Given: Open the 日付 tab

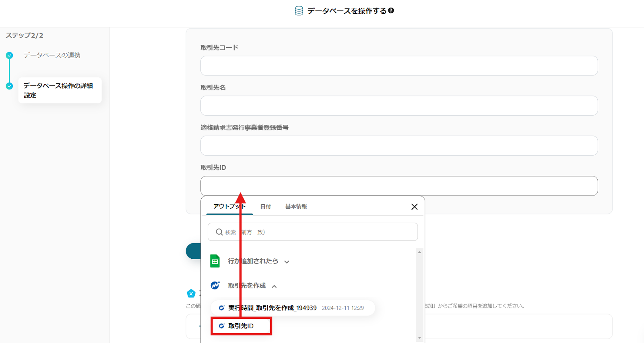Looking at the screenshot, I should point(265,206).
